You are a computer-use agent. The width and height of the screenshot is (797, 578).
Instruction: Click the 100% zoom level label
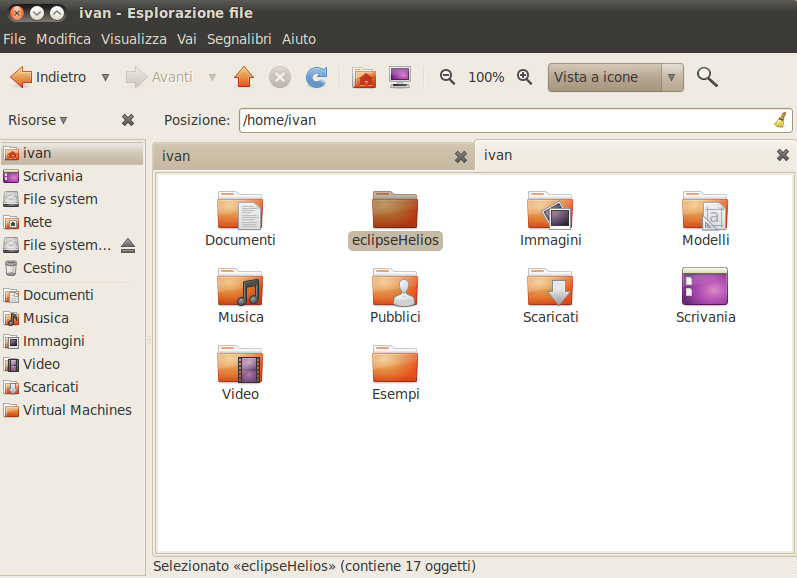[x=486, y=77]
